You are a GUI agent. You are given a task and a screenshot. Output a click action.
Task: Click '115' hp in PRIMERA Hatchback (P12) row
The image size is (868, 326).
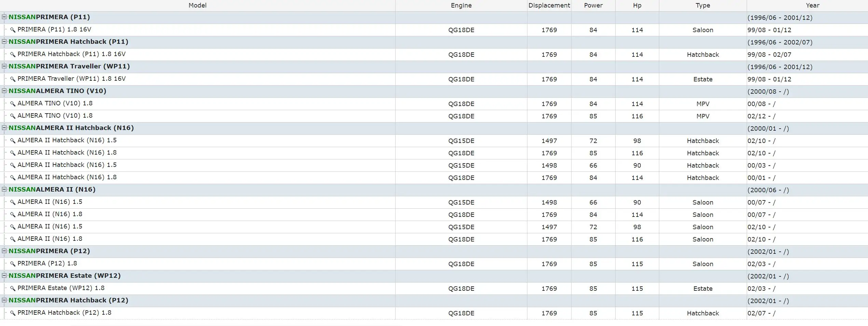(637, 313)
